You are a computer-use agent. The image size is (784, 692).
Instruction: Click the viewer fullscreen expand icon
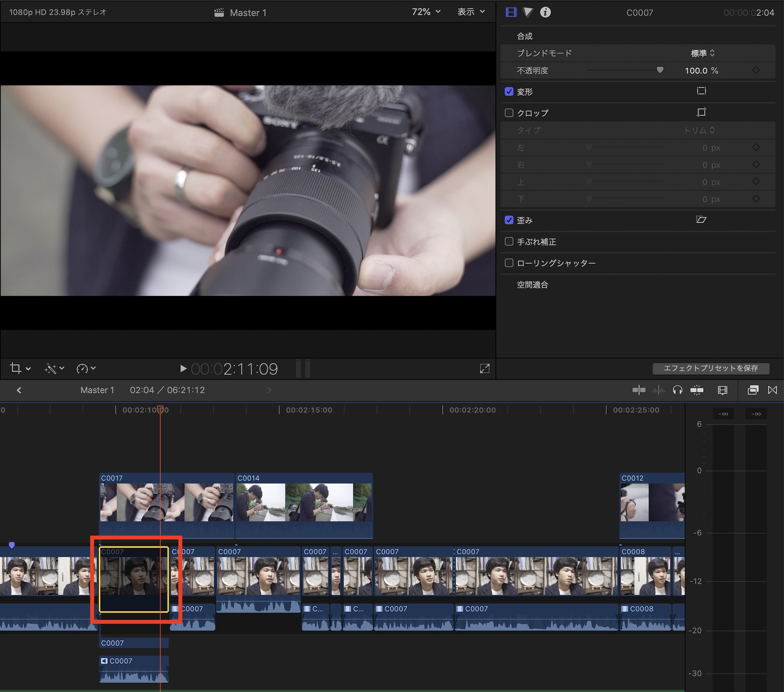pyautogui.click(x=485, y=369)
